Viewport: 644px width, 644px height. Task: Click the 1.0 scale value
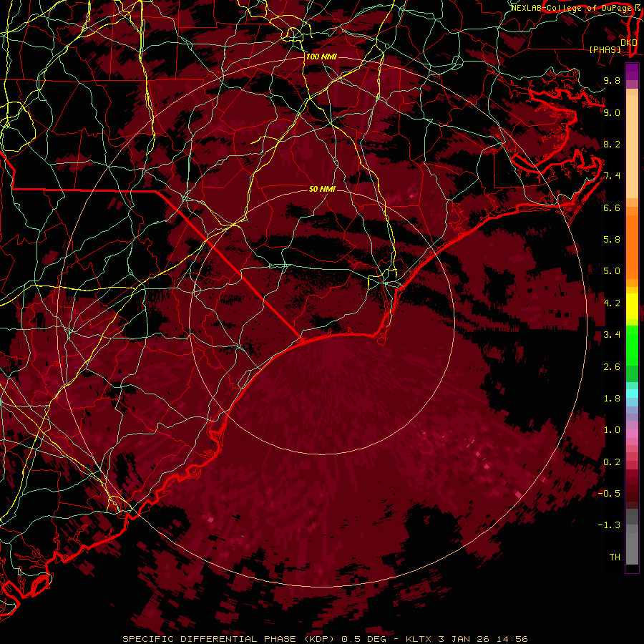pos(612,430)
